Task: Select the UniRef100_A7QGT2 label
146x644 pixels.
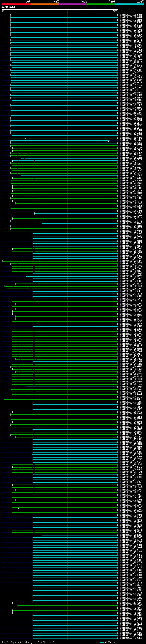Action: point(131,90)
